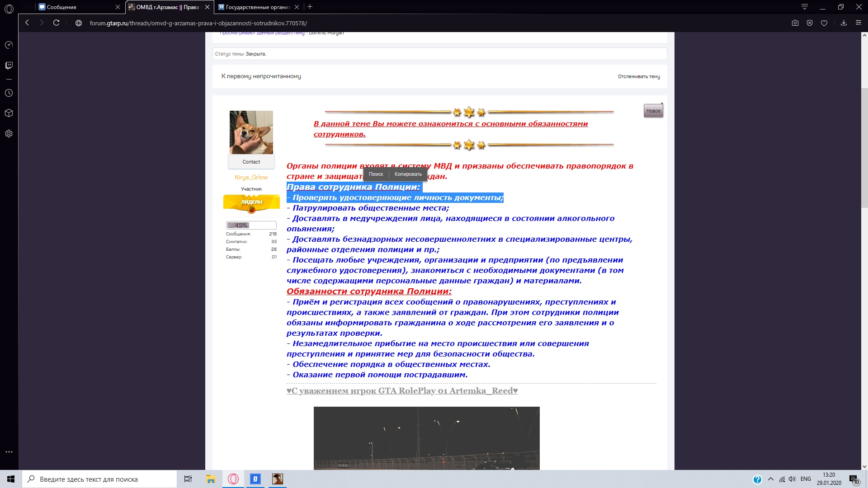This screenshot has width=868, height=488.
Task: Click Opera icon on taskbar
Action: coord(233,479)
